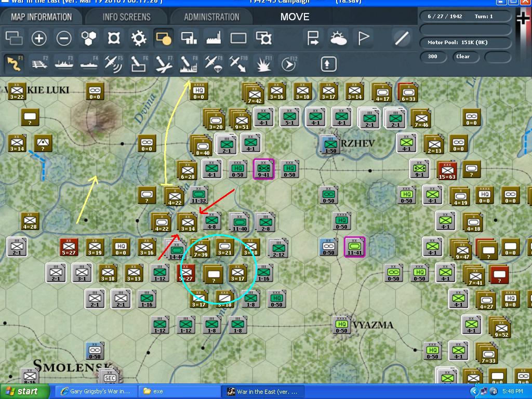
Task: Select the 1-50 unit in Rzhev
Action: (330, 144)
